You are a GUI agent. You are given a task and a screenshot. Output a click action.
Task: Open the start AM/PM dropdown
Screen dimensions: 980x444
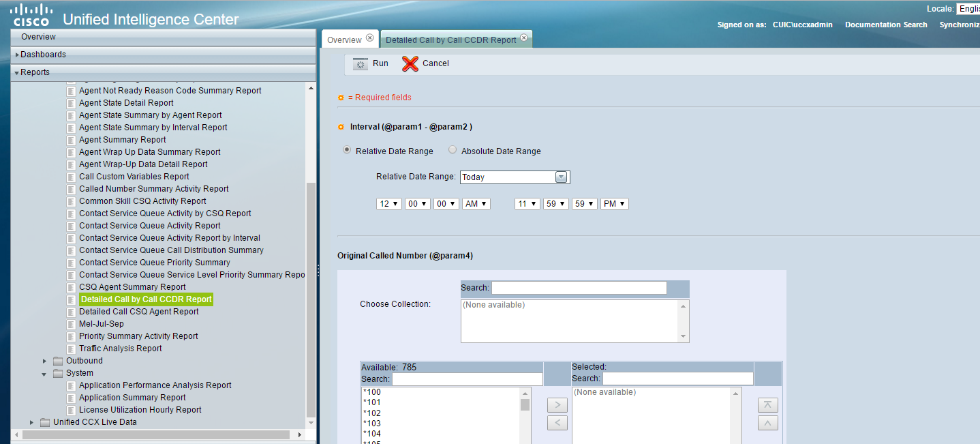pyautogui.click(x=476, y=204)
